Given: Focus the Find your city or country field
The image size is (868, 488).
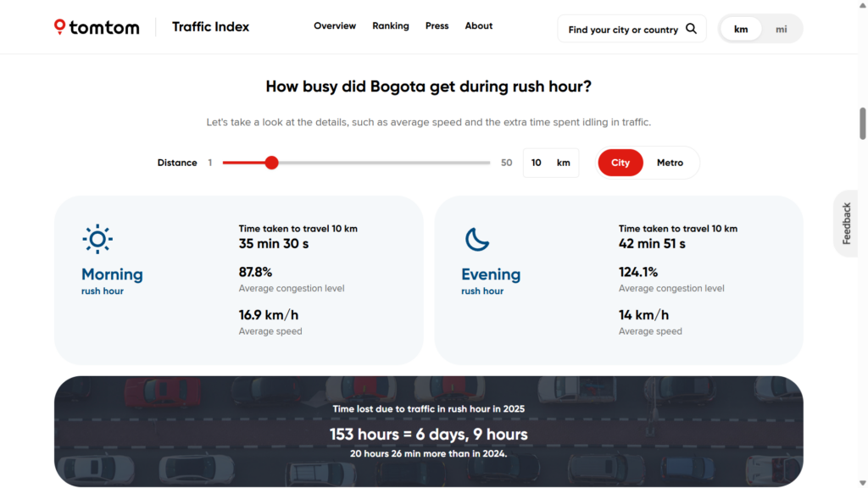Looking at the screenshot, I should coord(622,30).
